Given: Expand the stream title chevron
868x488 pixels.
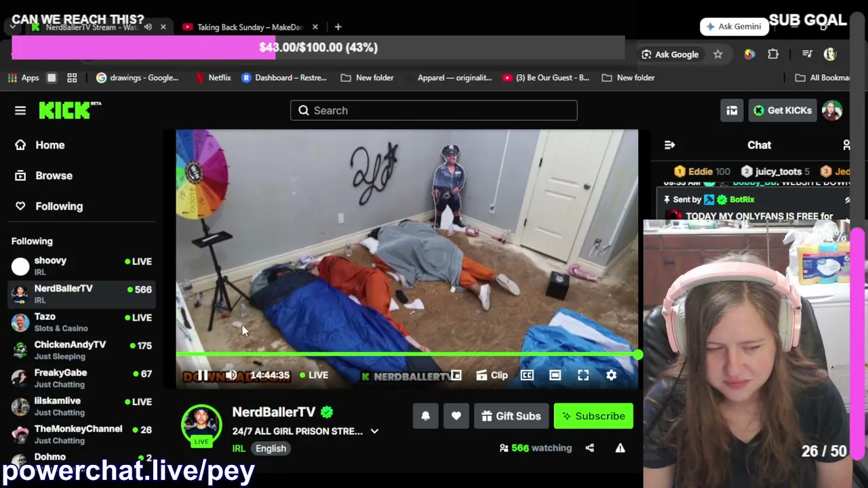Looking at the screenshot, I should point(374,432).
